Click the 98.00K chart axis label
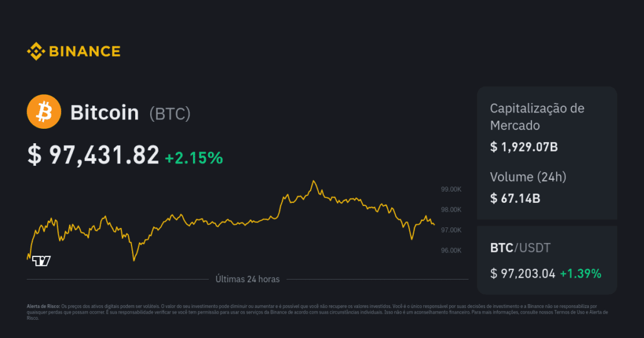 click(x=452, y=210)
